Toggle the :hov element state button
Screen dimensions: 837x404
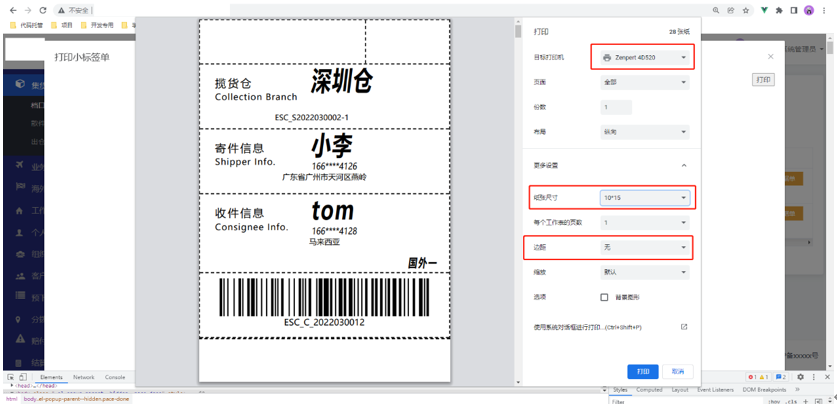[x=774, y=401]
